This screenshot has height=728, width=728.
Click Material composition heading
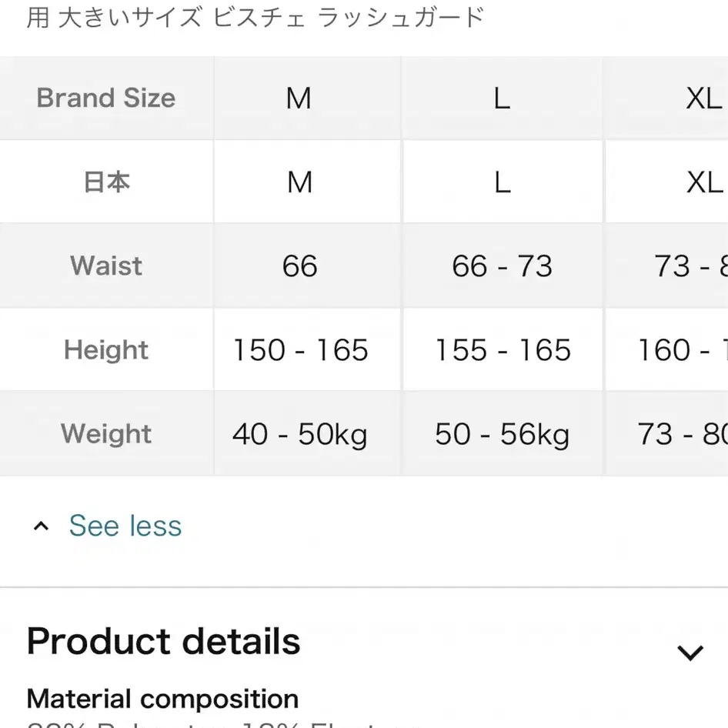pos(162,699)
